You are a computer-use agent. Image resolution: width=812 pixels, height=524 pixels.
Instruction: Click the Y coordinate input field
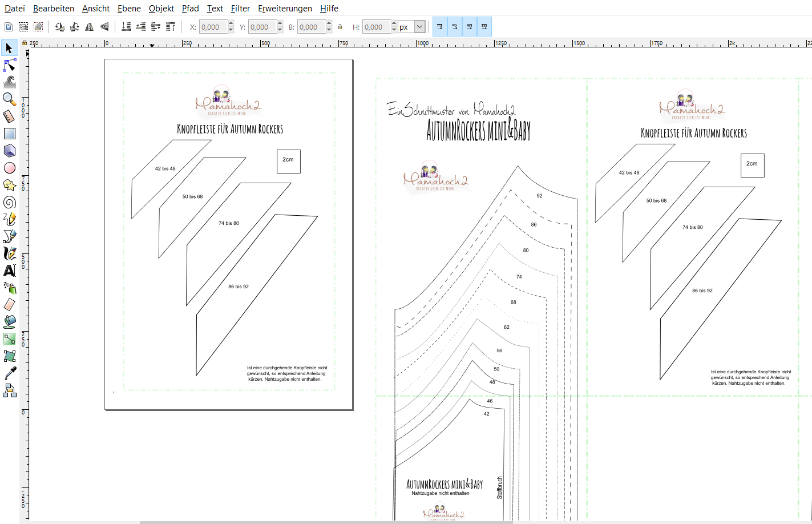[261, 27]
